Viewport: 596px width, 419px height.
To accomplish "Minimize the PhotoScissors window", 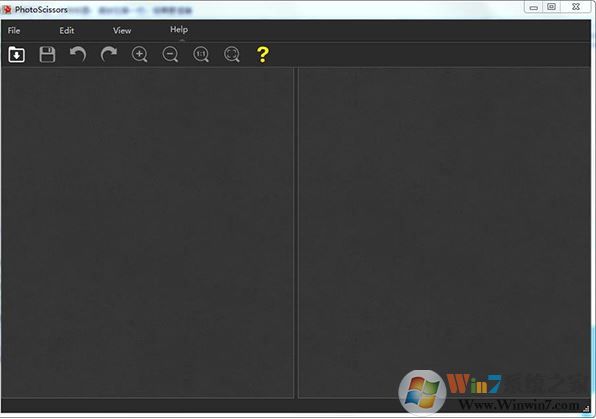I will [x=534, y=7].
